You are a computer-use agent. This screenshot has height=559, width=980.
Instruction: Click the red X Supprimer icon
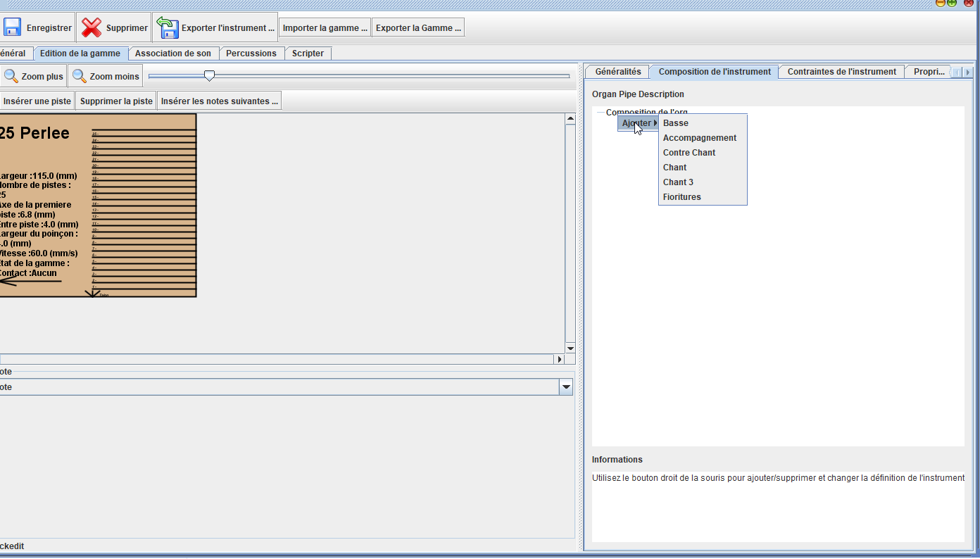click(92, 27)
